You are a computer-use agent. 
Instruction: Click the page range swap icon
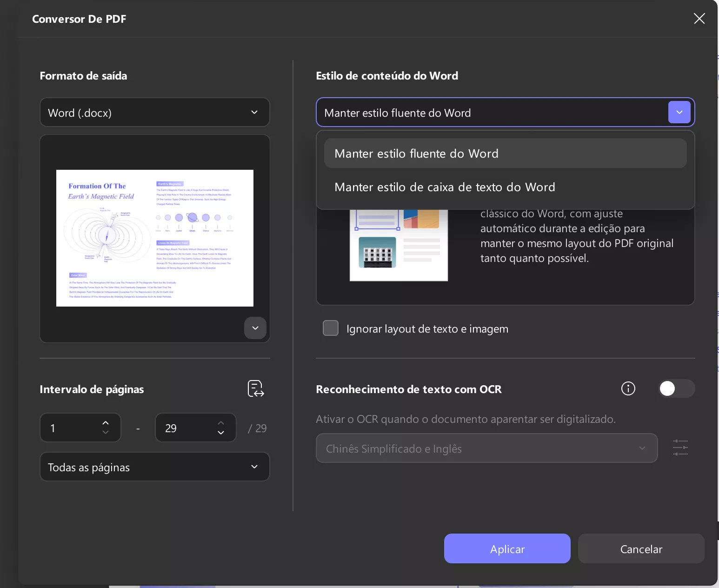[256, 388]
